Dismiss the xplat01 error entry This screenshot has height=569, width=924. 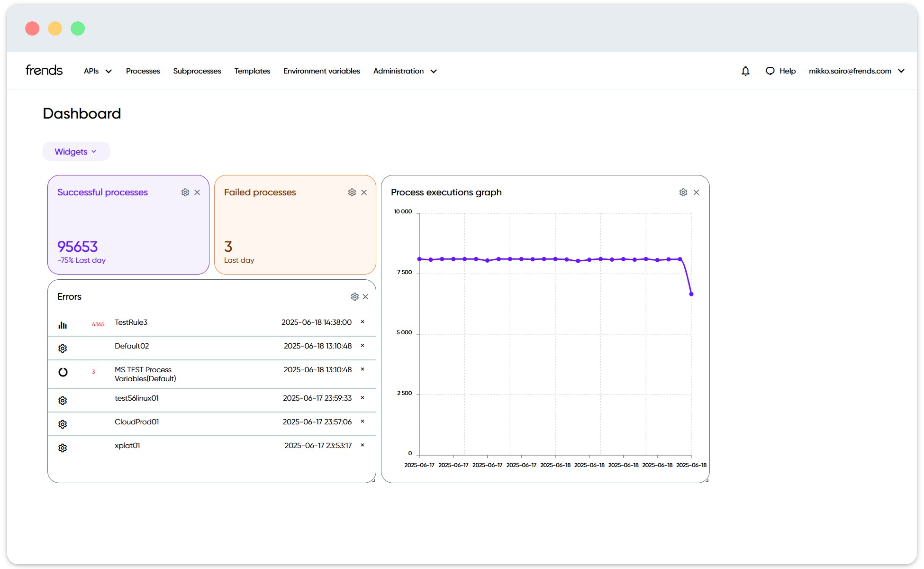tap(362, 445)
